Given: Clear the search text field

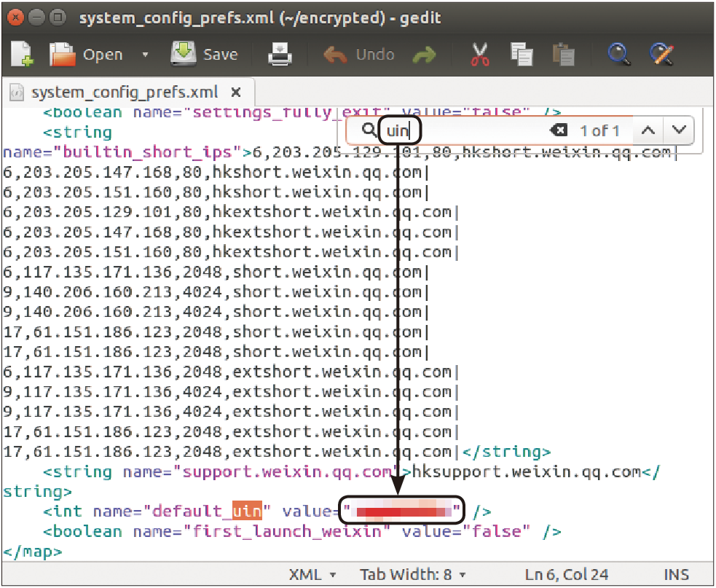Looking at the screenshot, I should tap(558, 130).
